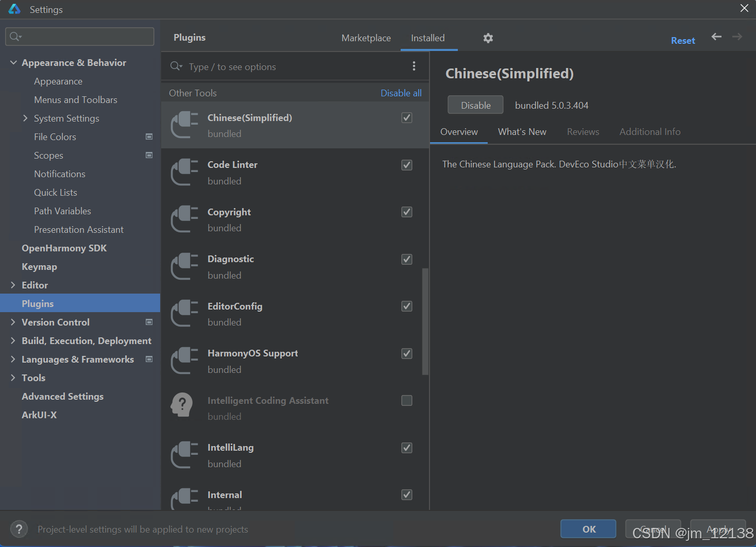756x547 pixels.
Task: Click the Disable button for Chinese(Simplified)
Action: (475, 105)
